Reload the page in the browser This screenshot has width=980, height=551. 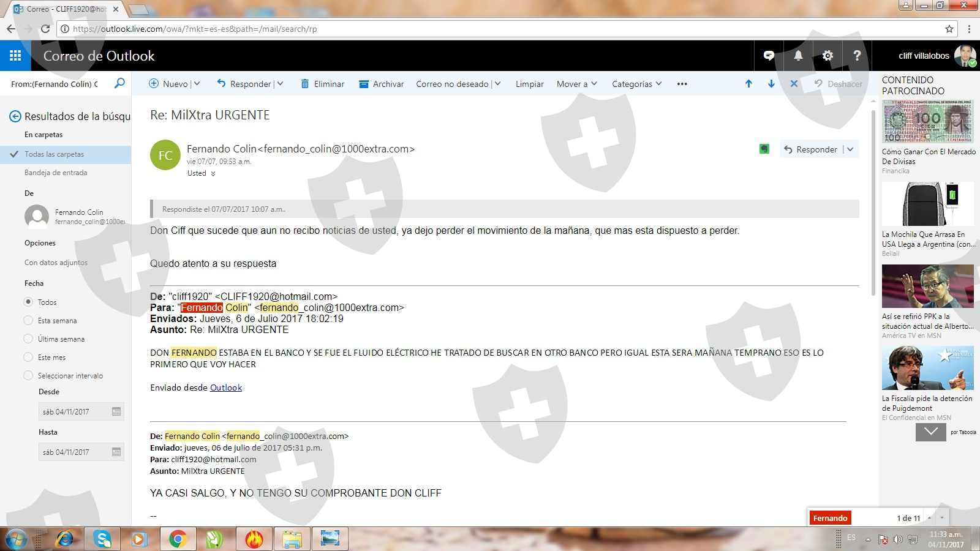click(45, 29)
